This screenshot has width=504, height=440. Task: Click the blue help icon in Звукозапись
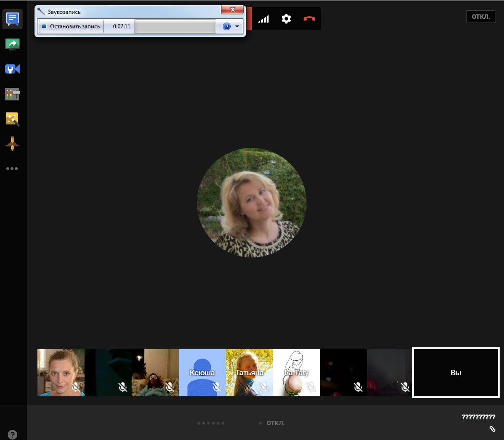click(227, 26)
